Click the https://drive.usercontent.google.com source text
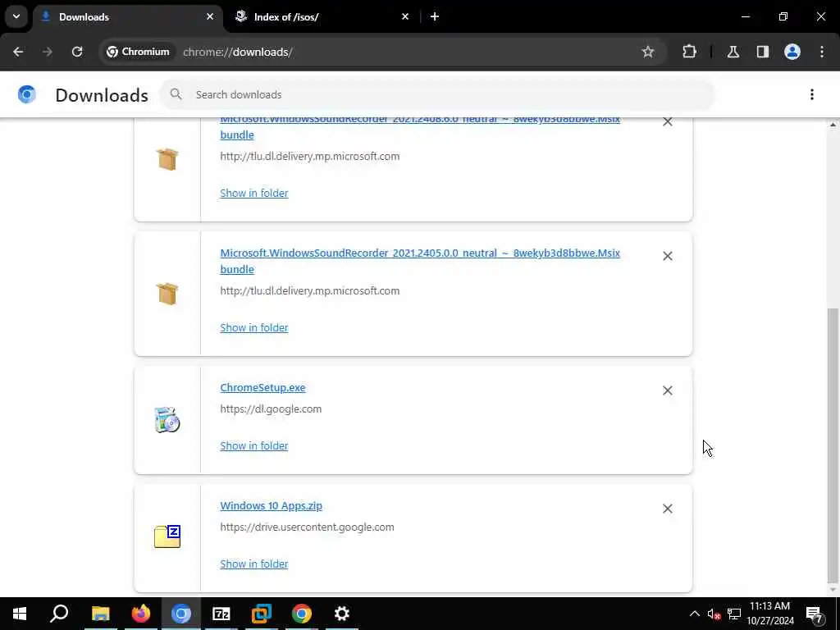Viewport: 840px width, 630px height. (x=307, y=527)
